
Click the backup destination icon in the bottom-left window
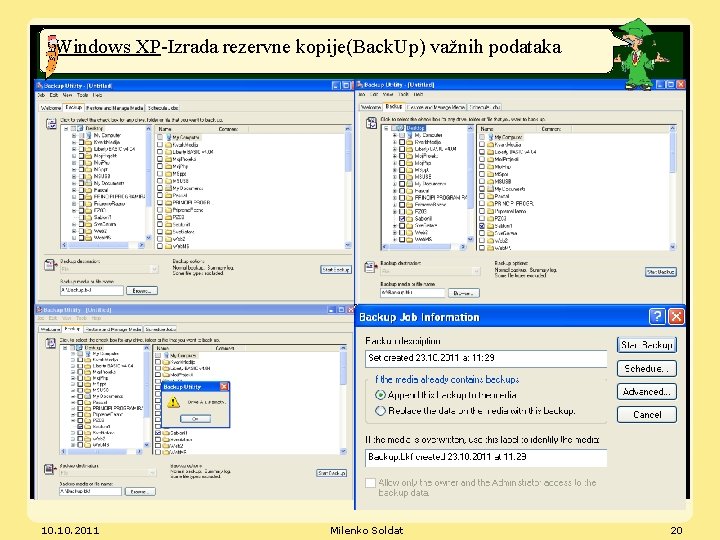(x=49, y=469)
